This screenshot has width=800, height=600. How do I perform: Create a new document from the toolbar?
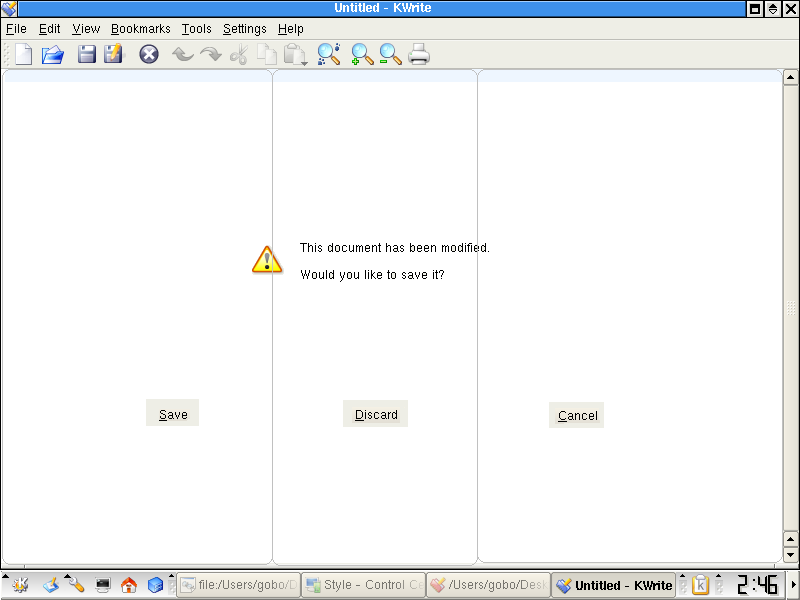point(23,55)
